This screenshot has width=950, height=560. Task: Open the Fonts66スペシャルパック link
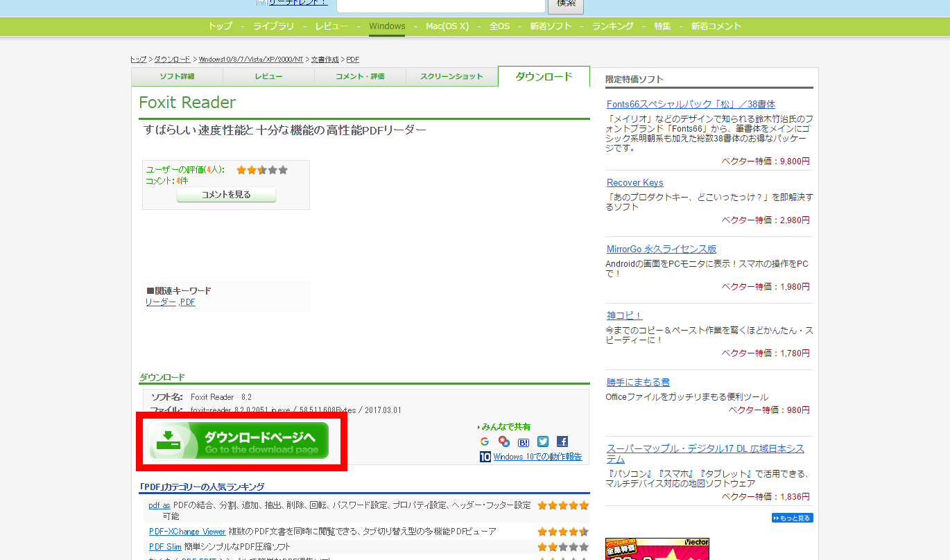(x=691, y=104)
